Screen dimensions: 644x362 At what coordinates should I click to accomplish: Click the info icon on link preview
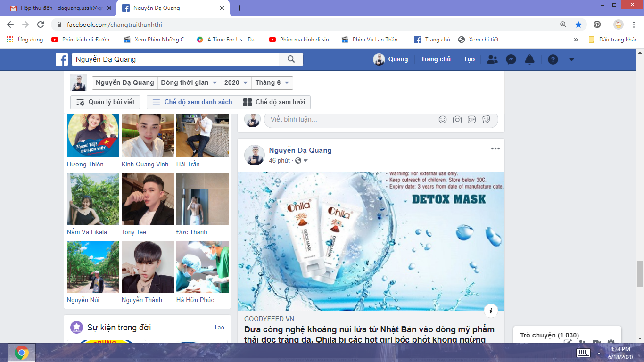[491, 311]
